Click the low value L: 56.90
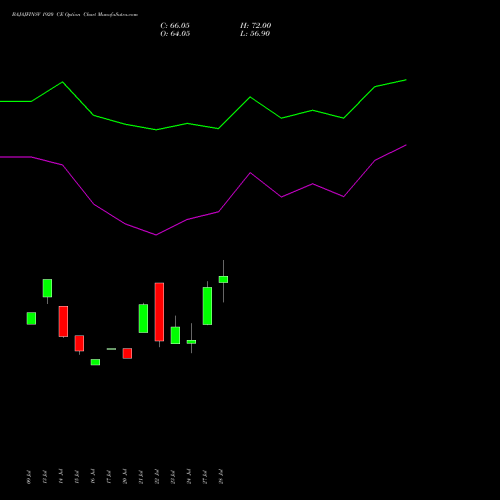 coord(255,34)
